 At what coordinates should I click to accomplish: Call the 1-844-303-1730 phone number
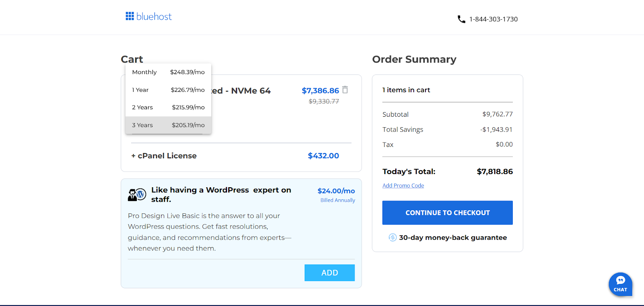point(493,19)
